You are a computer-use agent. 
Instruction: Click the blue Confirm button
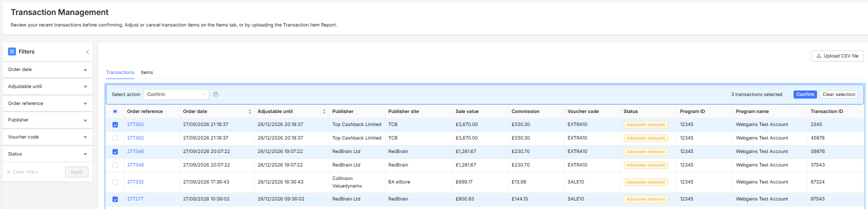tap(805, 94)
